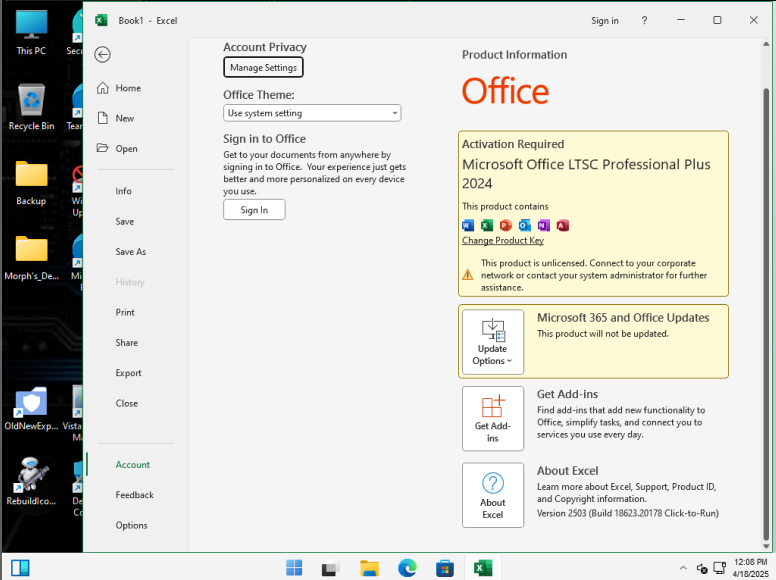
Task: Click the About Excel button
Action: point(493,495)
